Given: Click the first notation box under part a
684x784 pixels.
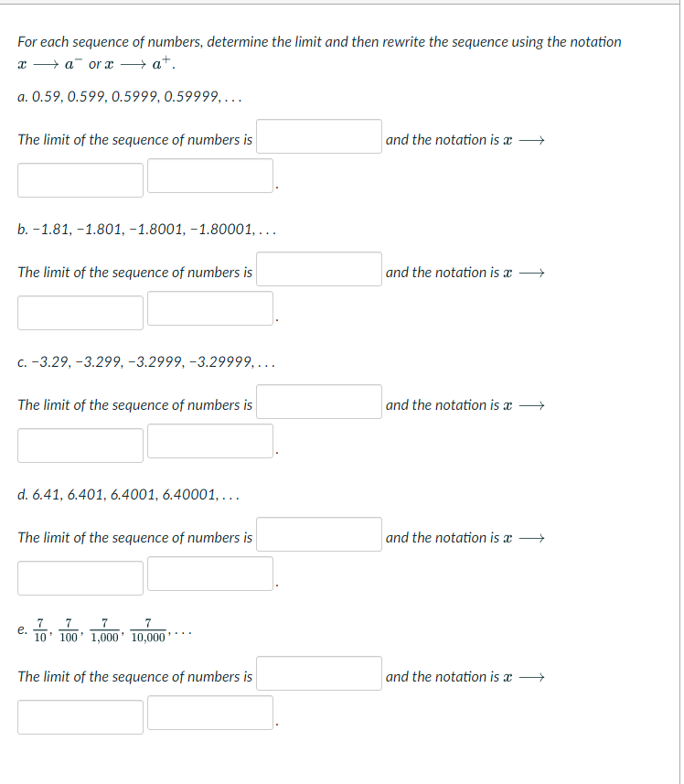Looking at the screenshot, I should pos(80,179).
